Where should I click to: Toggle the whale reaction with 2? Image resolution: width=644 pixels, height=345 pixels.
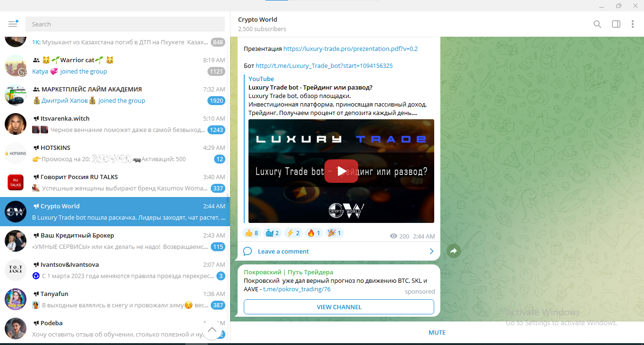272,233
